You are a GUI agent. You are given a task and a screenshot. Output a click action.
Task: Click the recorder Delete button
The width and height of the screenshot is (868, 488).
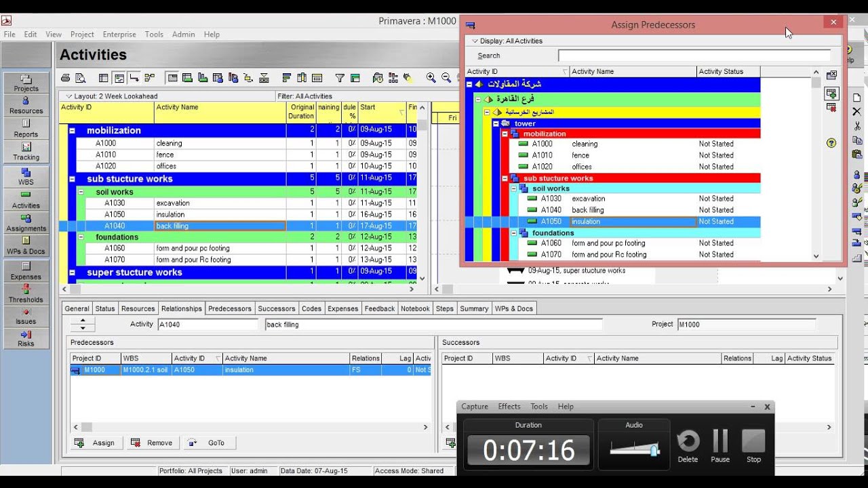[x=688, y=445]
